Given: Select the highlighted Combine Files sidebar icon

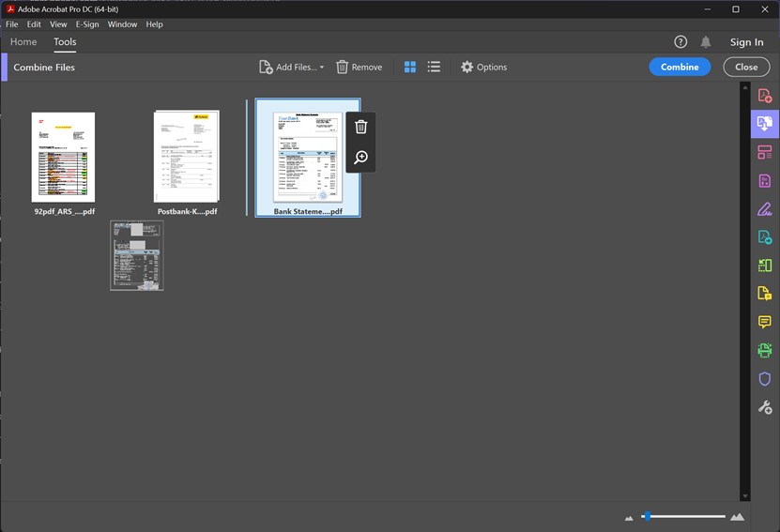Looking at the screenshot, I should (x=765, y=124).
